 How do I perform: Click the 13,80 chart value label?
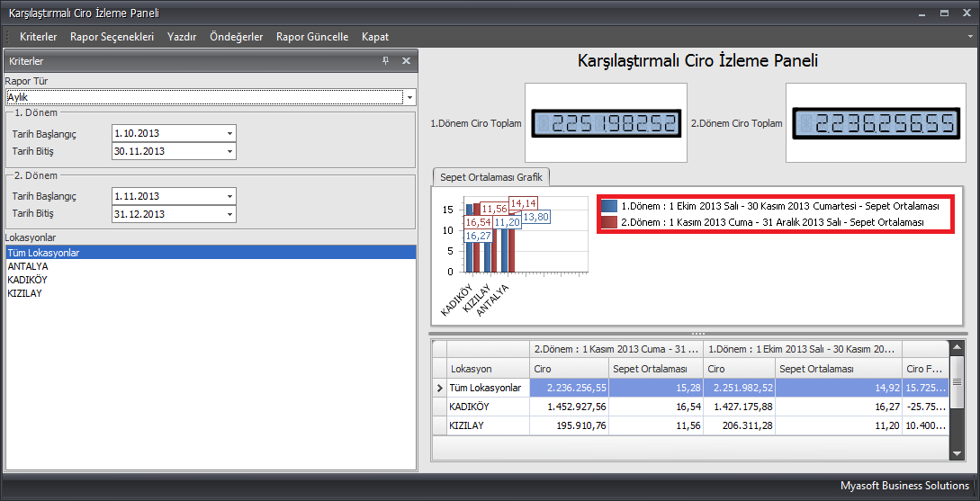pos(536,217)
